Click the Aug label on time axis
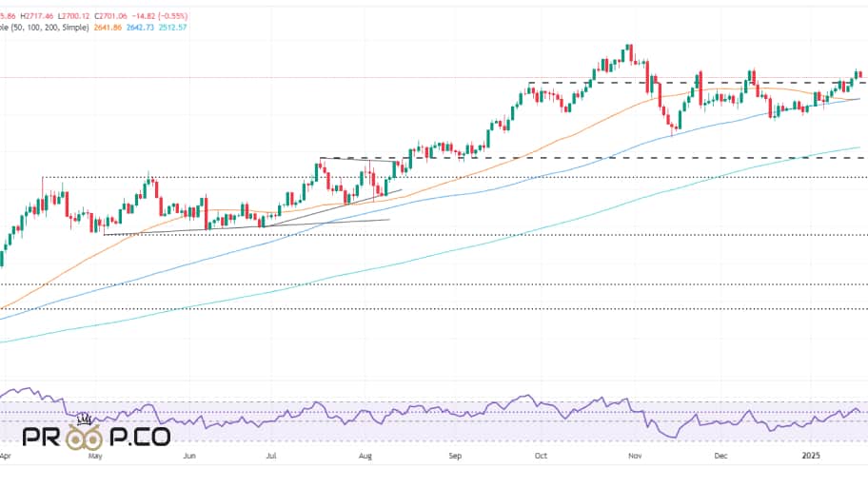868x488 pixels. pyautogui.click(x=365, y=457)
